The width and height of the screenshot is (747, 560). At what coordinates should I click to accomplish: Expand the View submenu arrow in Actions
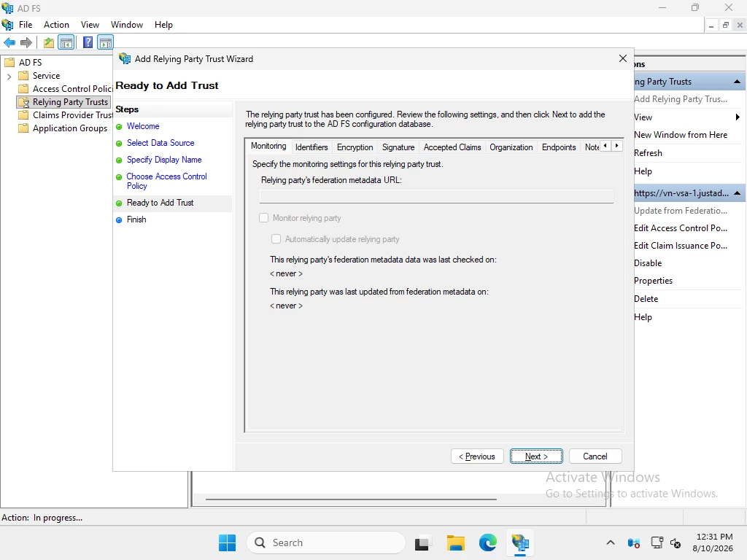tap(737, 117)
